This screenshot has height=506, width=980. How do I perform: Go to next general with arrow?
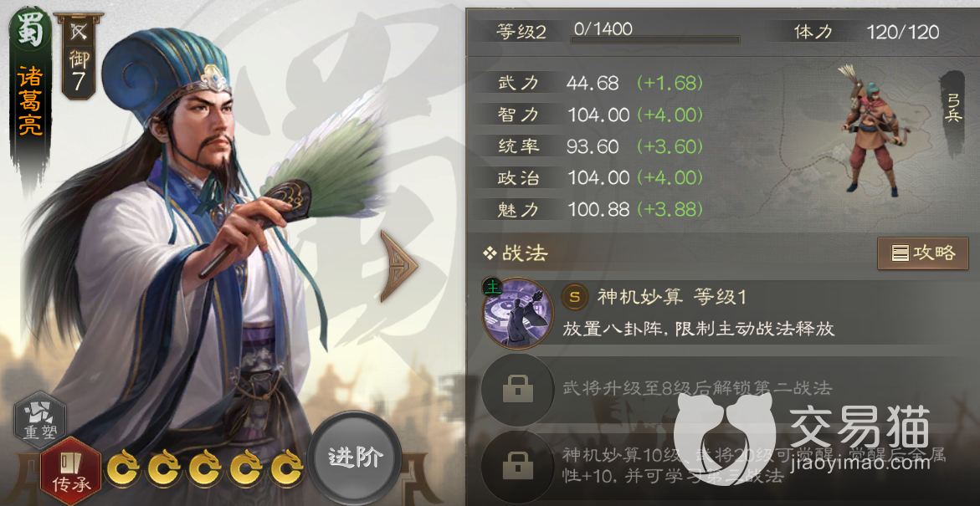click(x=398, y=266)
